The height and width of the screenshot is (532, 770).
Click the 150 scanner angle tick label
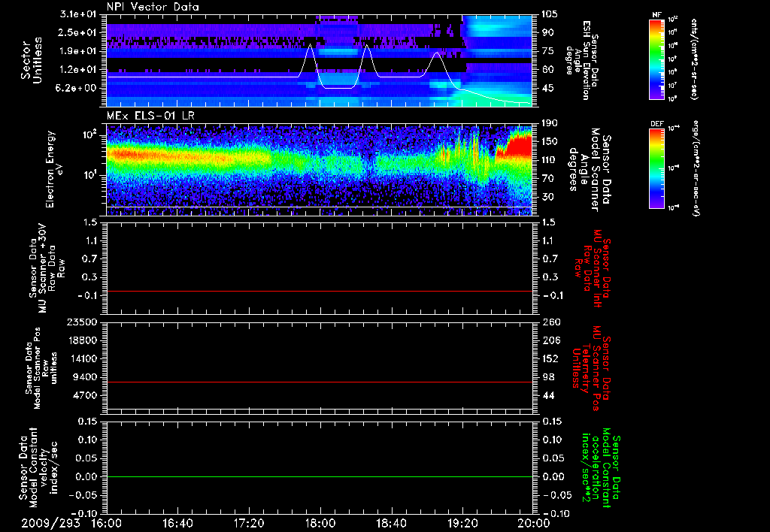click(550, 141)
